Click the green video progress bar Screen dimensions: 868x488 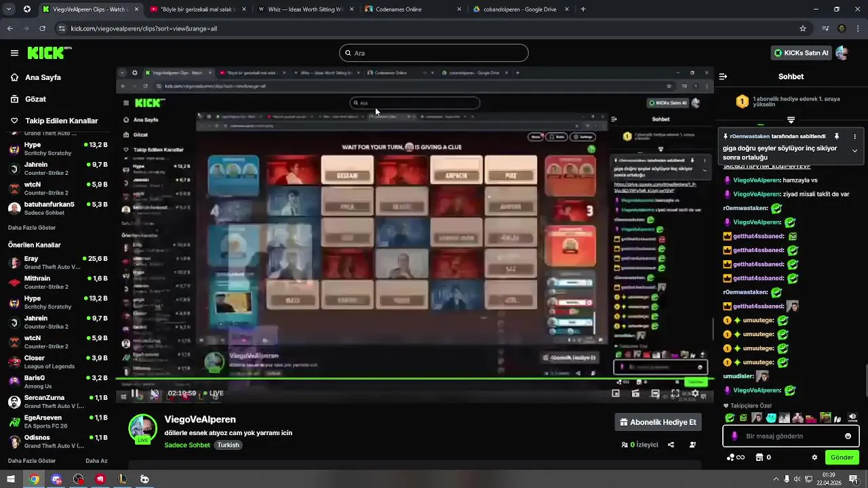pos(414,379)
